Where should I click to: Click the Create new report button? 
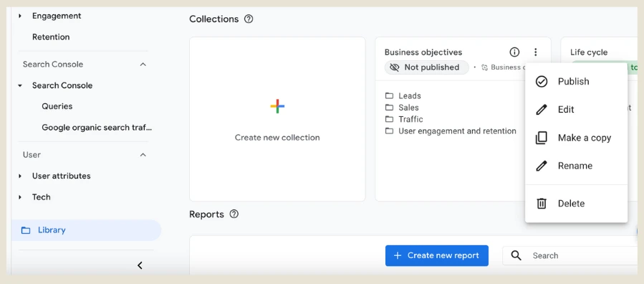click(436, 255)
